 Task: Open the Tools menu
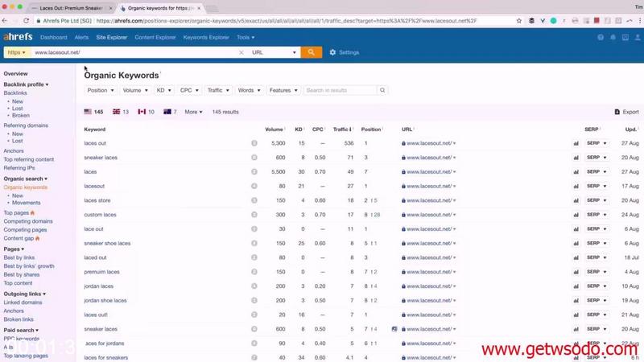[246, 37]
